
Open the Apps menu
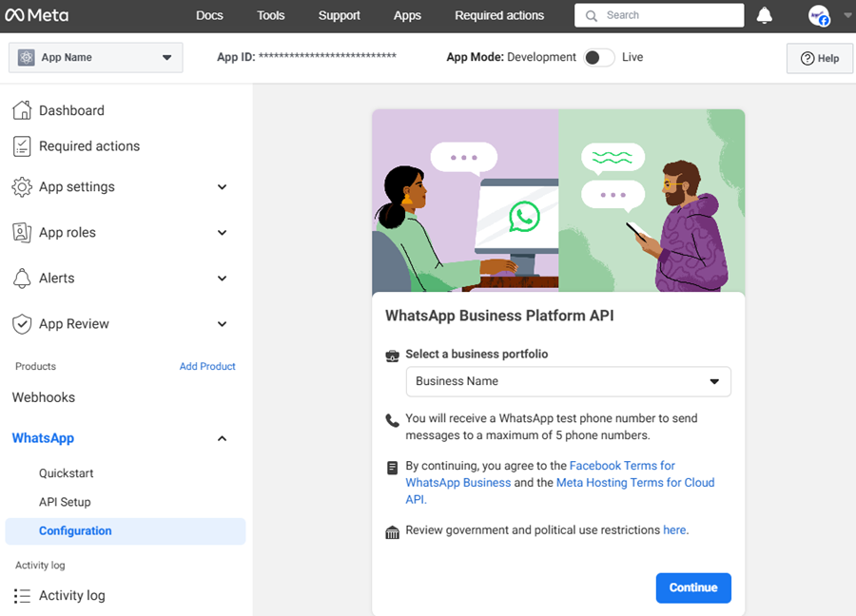pyautogui.click(x=407, y=15)
